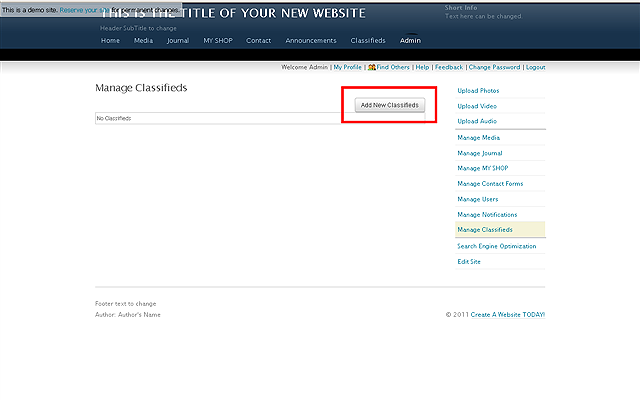
Task: Open the Change Password link
Action: click(494, 67)
